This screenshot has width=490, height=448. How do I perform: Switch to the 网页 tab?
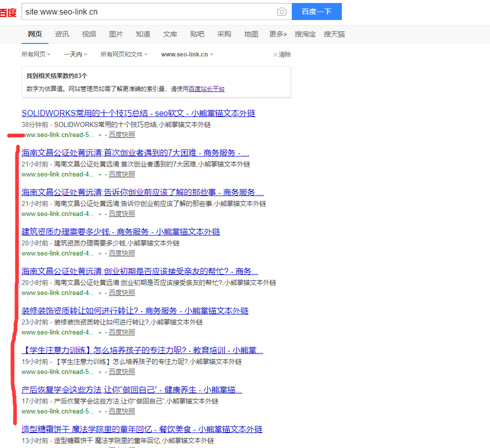(x=35, y=34)
